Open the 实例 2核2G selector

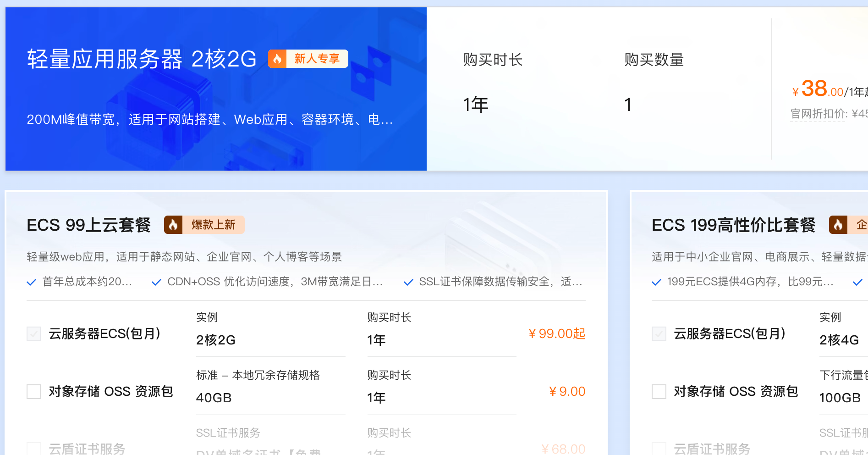point(215,340)
